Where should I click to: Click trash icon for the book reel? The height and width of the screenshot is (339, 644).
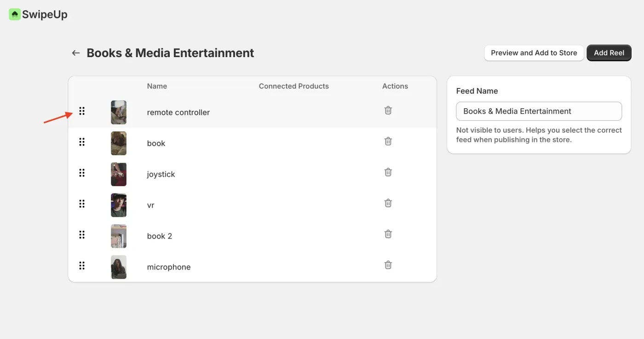pos(388,141)
